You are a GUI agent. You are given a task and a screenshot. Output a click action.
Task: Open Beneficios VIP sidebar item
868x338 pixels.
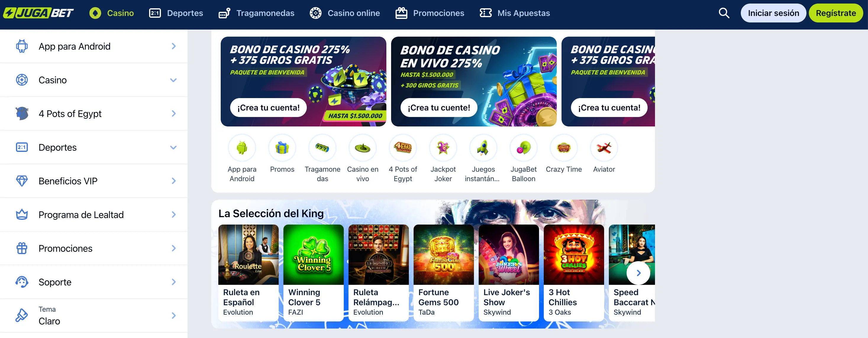click(94, 181)
